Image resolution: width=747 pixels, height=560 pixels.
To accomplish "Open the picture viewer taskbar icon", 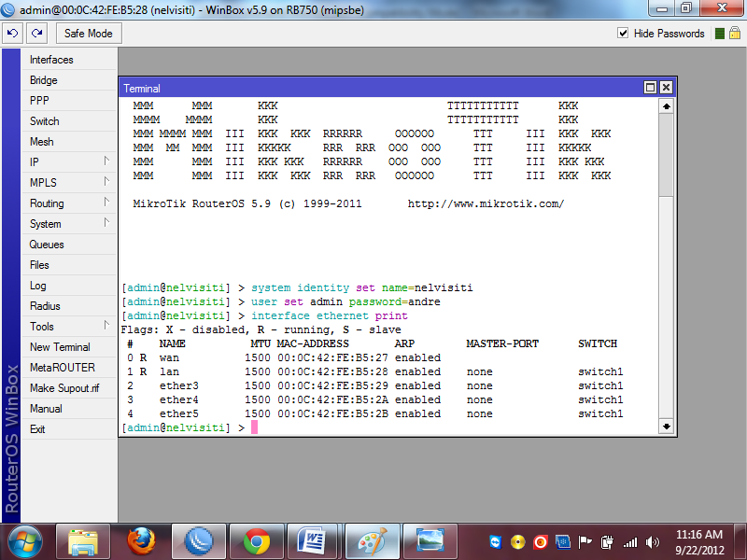I will [430, 542].
